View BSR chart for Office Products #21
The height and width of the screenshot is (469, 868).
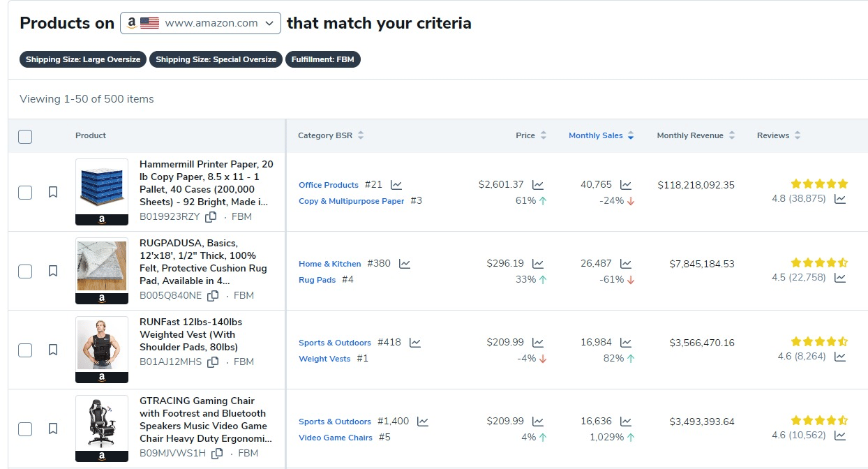coord(396,185)
